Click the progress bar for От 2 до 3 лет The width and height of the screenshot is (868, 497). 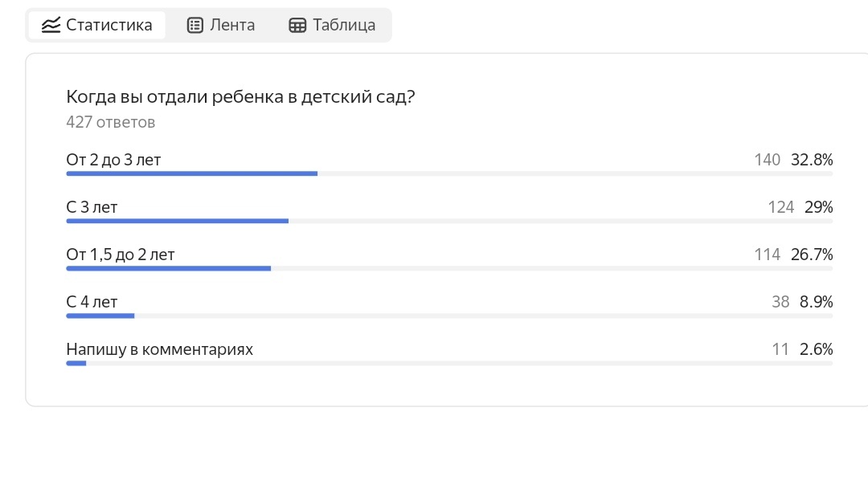coord(191,173)
